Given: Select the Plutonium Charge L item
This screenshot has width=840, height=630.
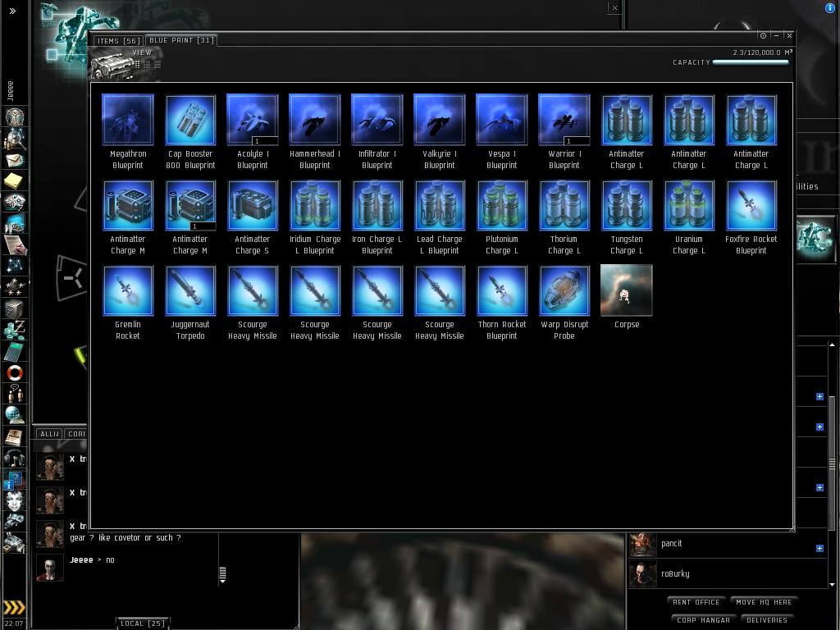Looking at the screenshot, I should [x=501, y=217].
